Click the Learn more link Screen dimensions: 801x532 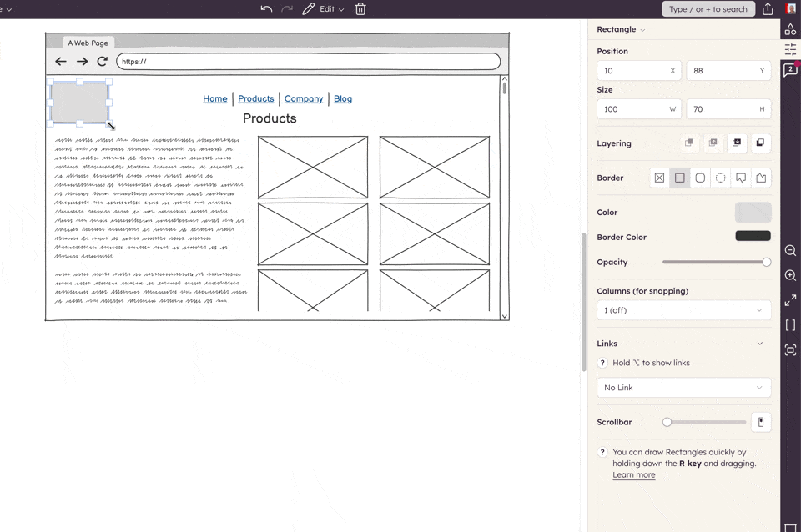tap(633, 475)
